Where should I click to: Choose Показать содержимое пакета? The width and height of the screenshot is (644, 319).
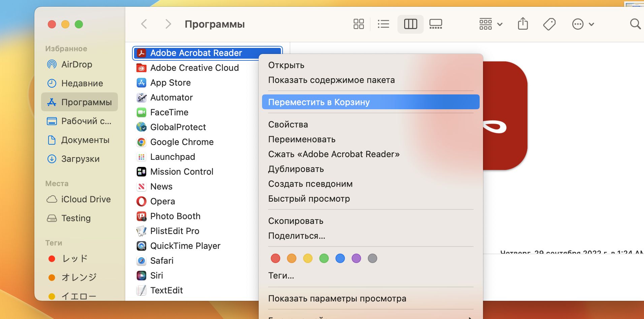(x=371, y=80)
